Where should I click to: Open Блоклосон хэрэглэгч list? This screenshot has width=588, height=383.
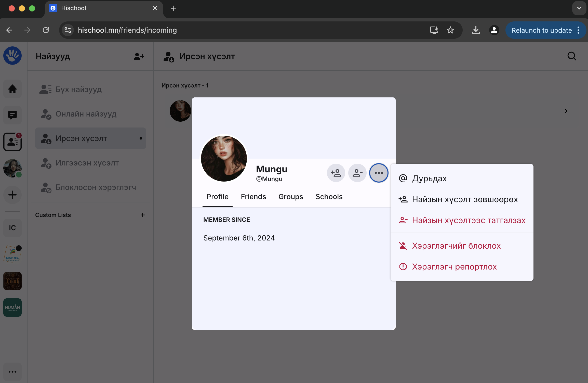[96, 187]
